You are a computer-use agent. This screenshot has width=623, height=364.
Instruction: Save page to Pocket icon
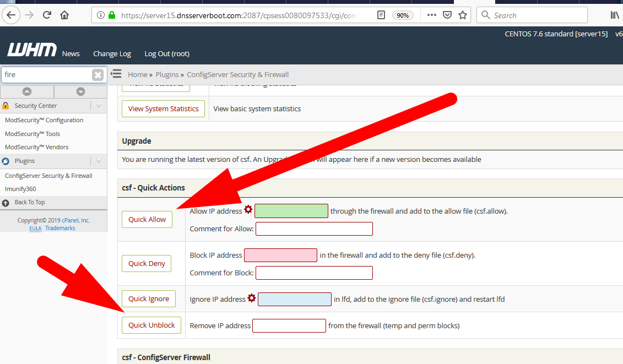coord(447,15)
